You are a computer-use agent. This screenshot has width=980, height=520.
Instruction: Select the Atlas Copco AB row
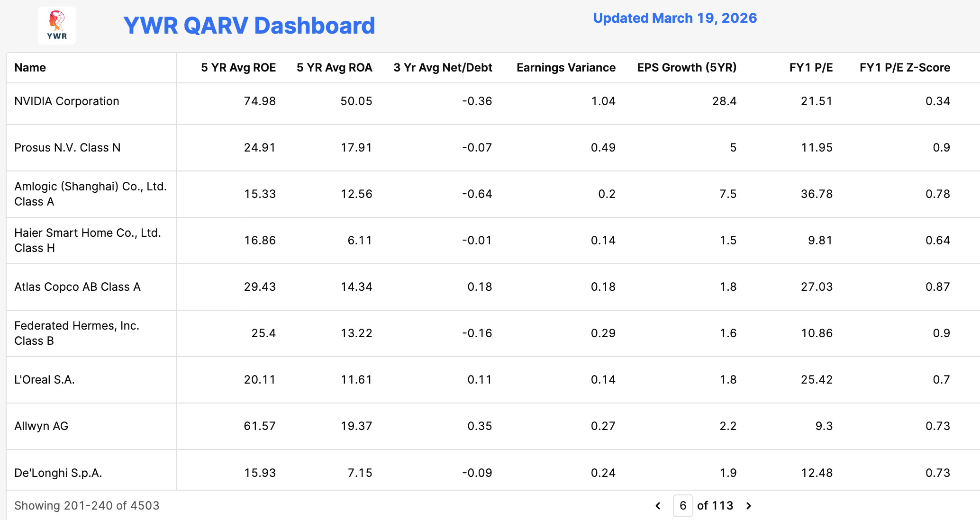pos(77,287)
